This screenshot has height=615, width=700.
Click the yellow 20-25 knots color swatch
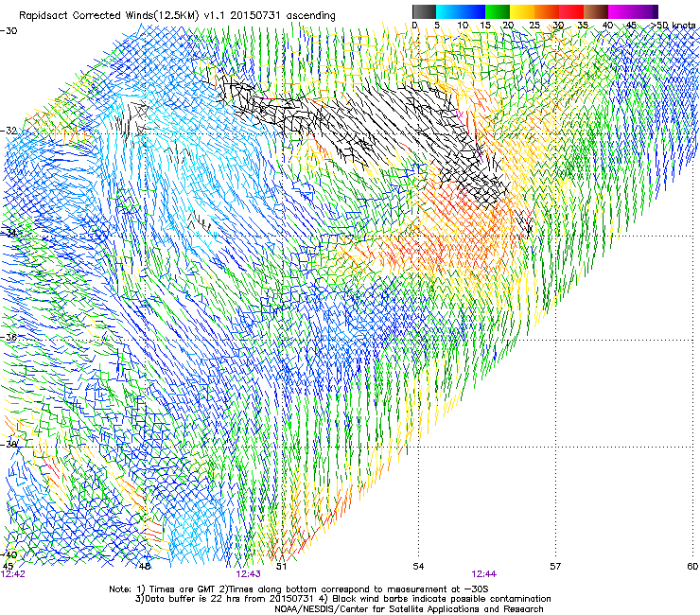click(522, 11)
